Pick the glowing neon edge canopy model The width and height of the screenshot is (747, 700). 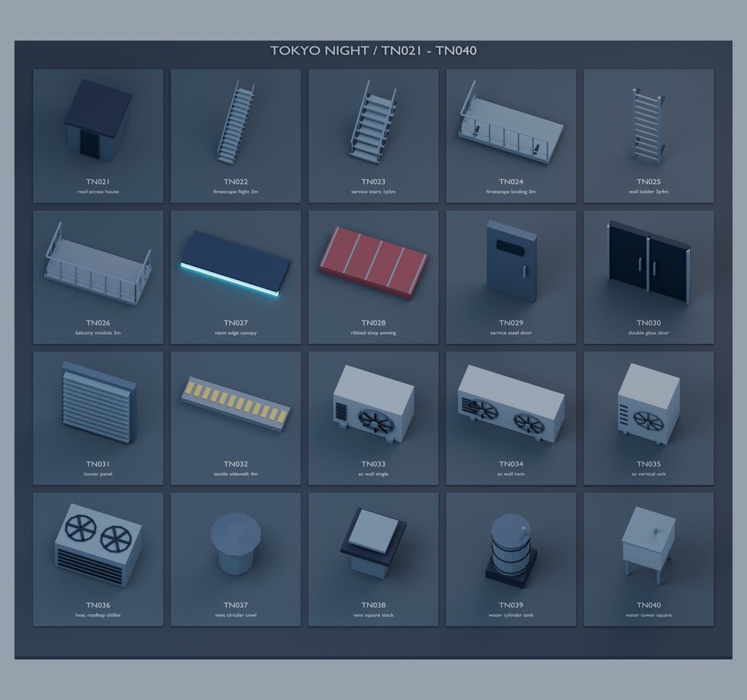click(236, 263)
